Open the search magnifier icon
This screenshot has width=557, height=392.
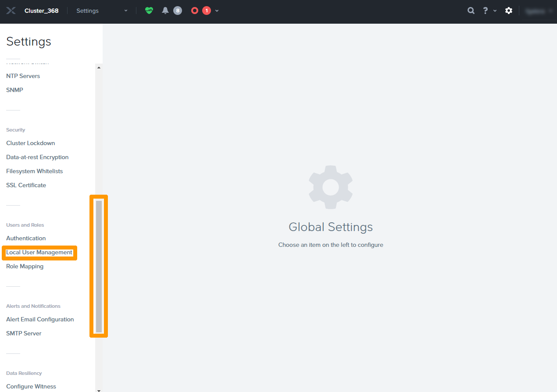pos(471,11)
